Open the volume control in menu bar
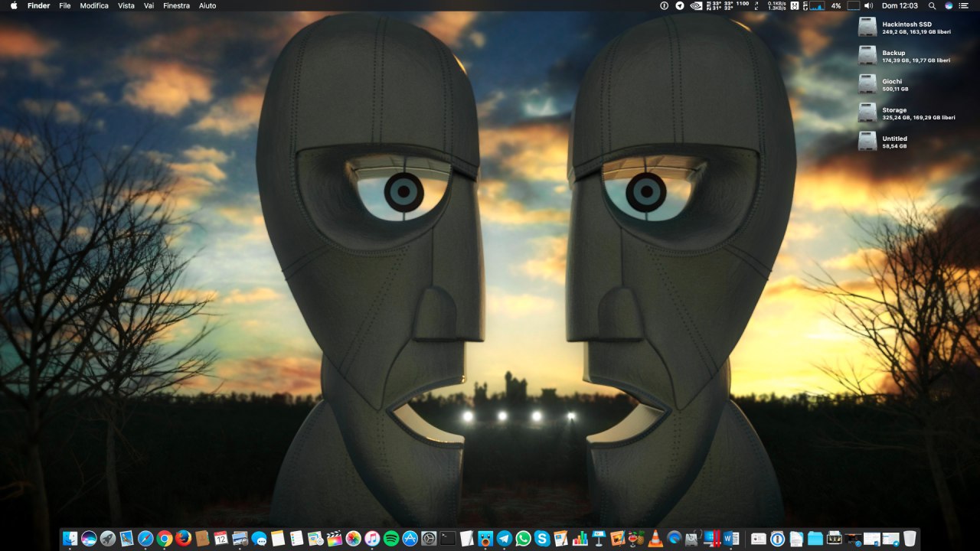Viewport: 980px width, 551px height. tap(869, 5)
